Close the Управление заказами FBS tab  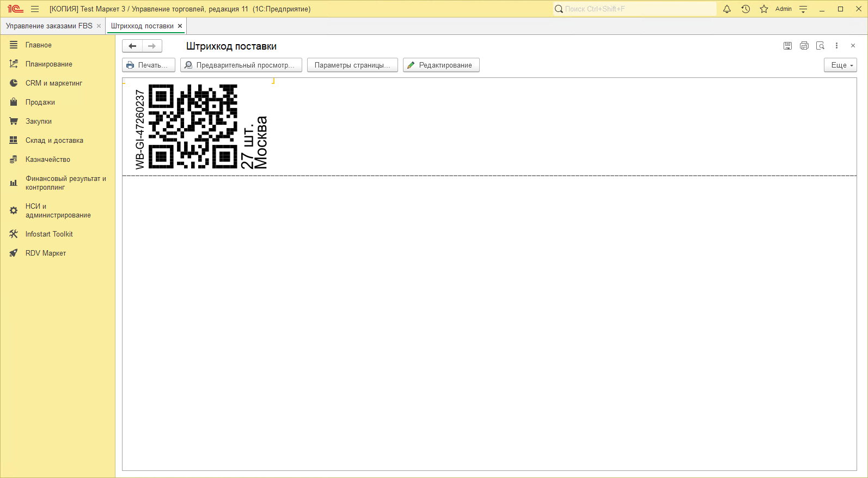[x=99, y=26]
